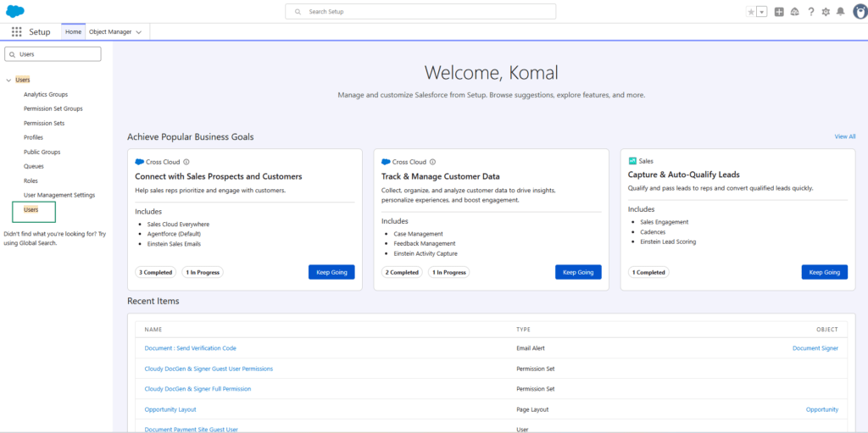Click the Sales icon on Capture & Auto-Qualify Leads card
This screenshot has width=868, height=433.
tap(632, 161)
